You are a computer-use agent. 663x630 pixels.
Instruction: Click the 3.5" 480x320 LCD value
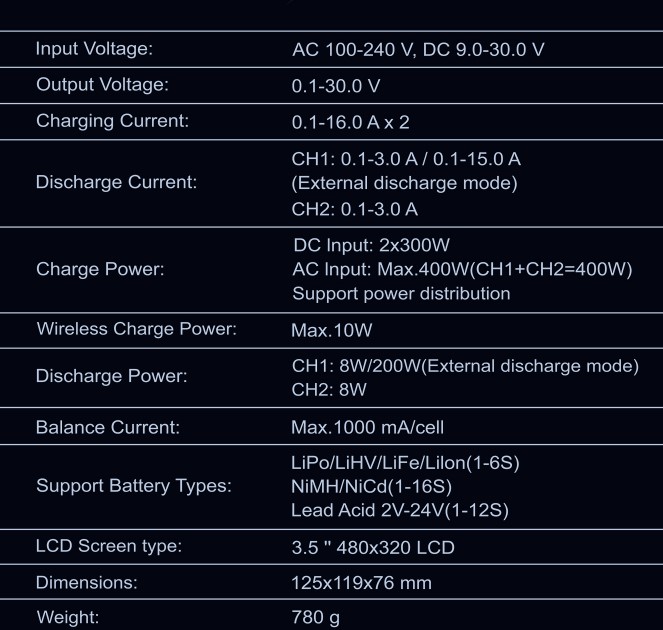[x=372, y=548]
